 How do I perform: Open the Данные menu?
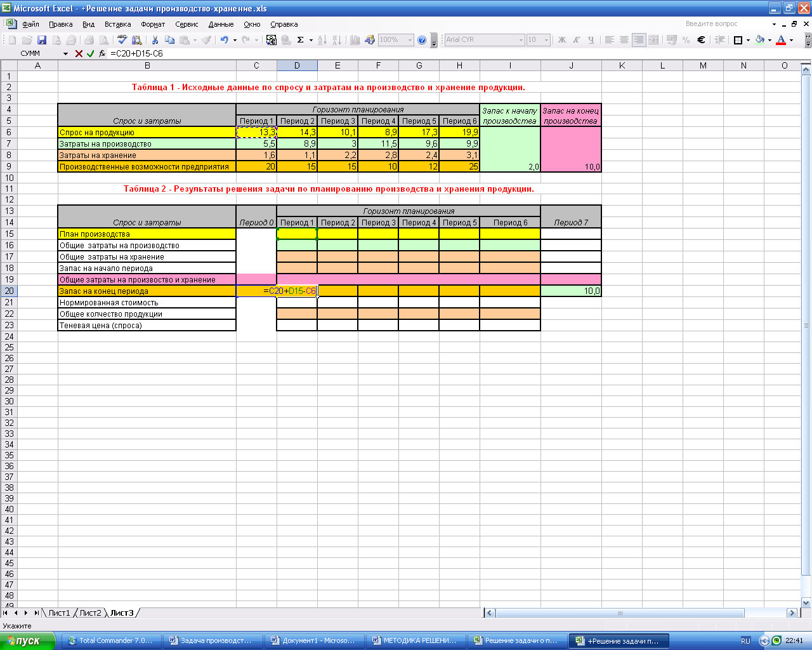click(x=221, y=24)
